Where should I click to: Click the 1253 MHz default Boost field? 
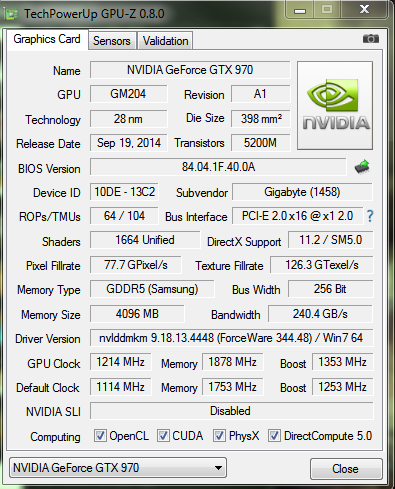click(342, 387)
